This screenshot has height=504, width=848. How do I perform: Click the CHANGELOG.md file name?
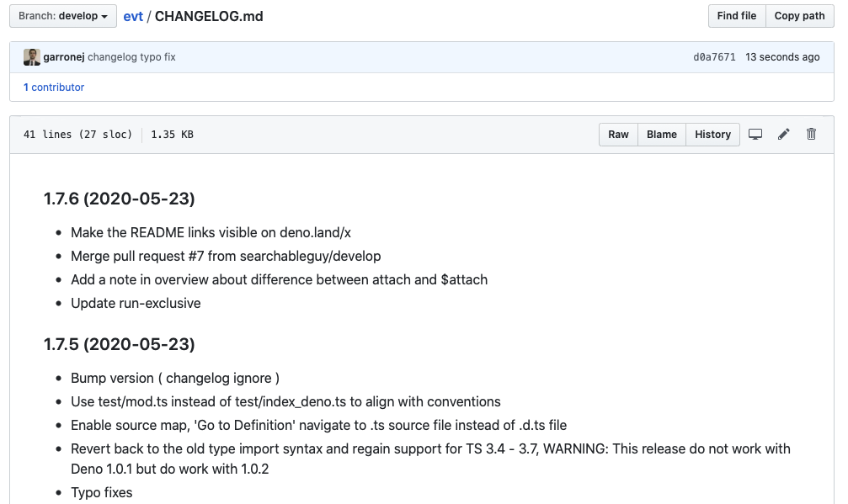click(x=209, y=16)
